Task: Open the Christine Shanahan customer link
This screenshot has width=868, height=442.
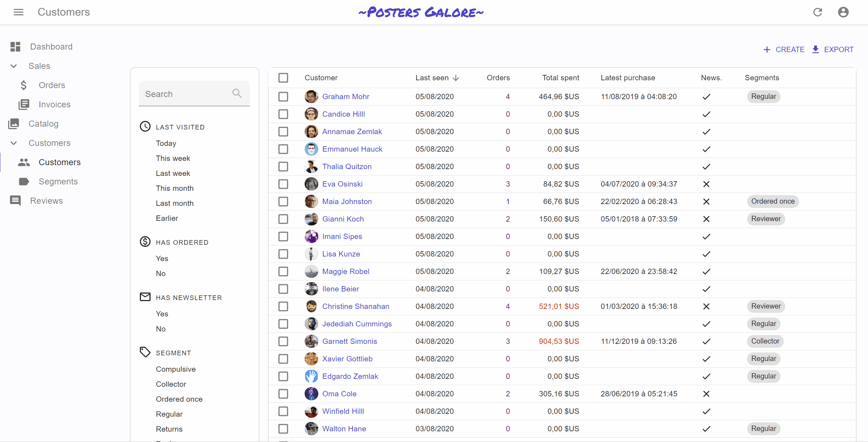Action: (355, 306)
